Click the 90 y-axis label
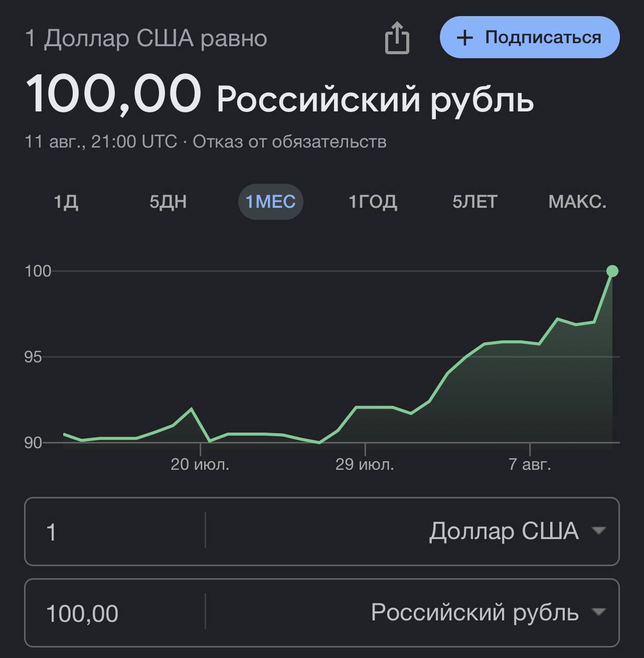This screenshot has width=644, height=658. (x=33, y=443)
